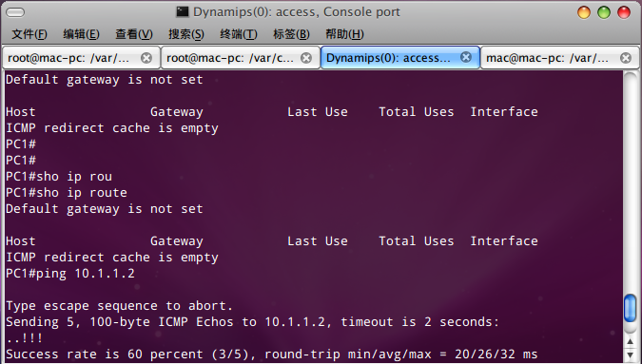The height and width of the screenshot is (364, 642).
Task: Open the 编辑(E) menu
Action: click(x=81, y=34)
